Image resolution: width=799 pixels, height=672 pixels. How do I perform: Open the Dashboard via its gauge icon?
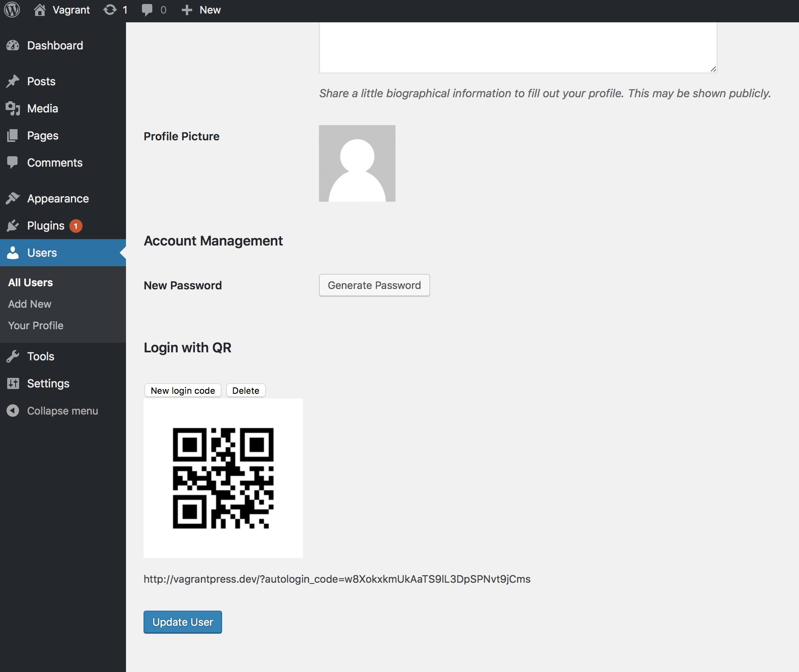coord(13,45)
